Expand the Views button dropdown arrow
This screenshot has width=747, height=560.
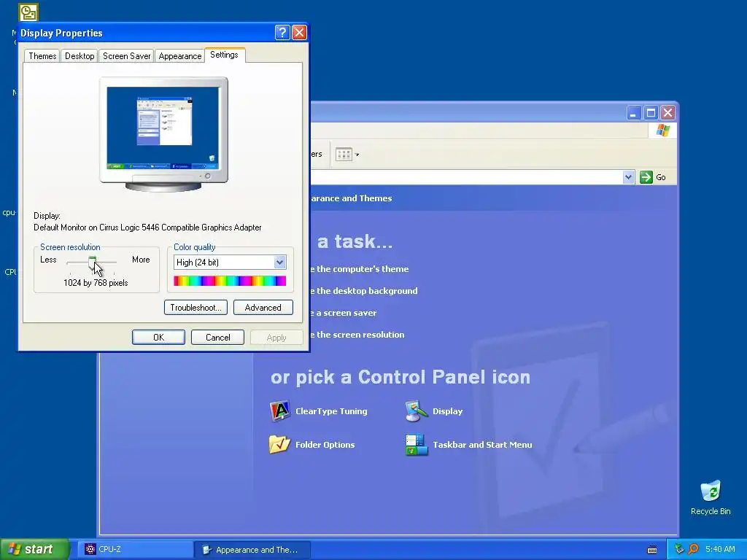point(357,155)
